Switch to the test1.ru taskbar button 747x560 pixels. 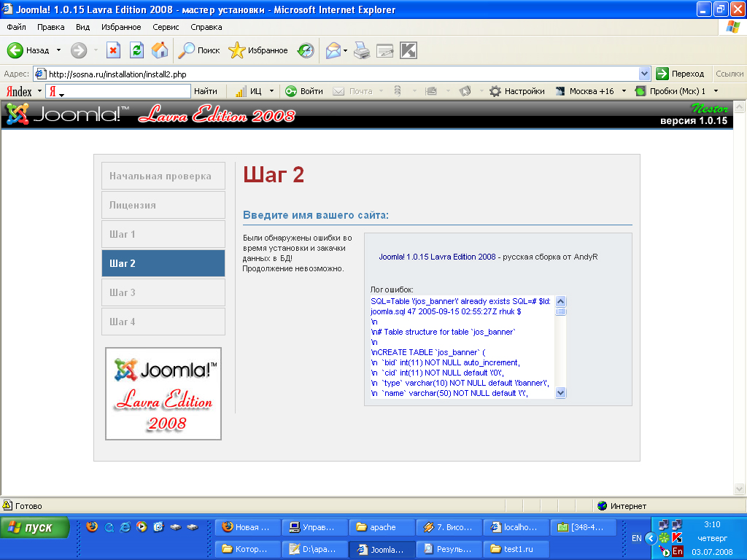point(516,549)
